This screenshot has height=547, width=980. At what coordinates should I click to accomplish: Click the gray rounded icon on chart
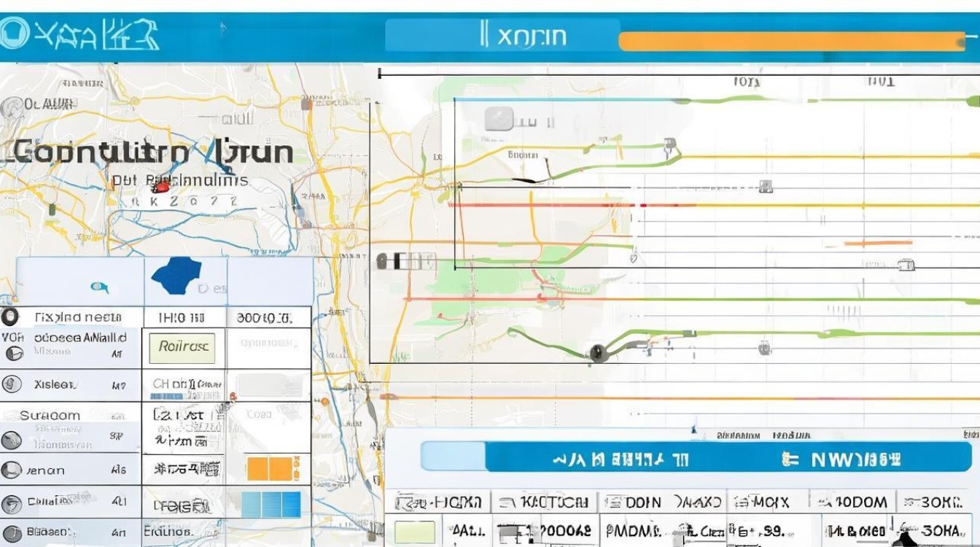[499, 119]
